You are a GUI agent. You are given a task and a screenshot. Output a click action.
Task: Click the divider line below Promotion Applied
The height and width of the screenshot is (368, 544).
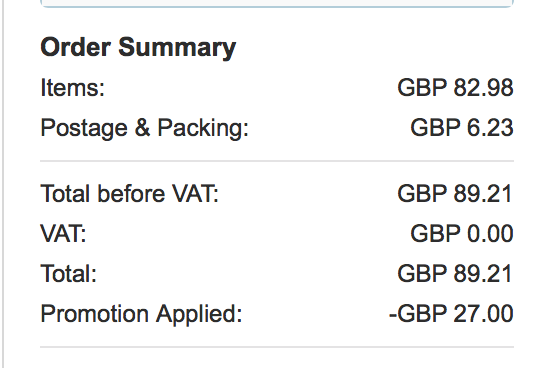(277, 347)
